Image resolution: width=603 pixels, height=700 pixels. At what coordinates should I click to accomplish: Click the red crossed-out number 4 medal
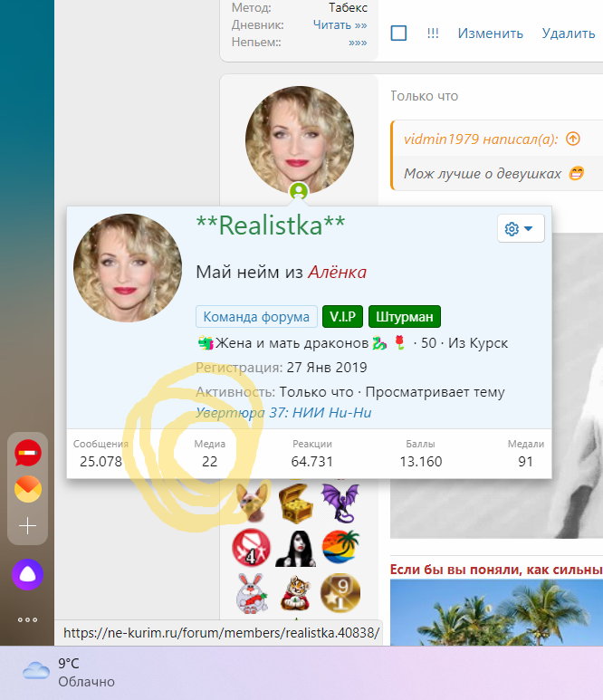[x=252, y=548]
